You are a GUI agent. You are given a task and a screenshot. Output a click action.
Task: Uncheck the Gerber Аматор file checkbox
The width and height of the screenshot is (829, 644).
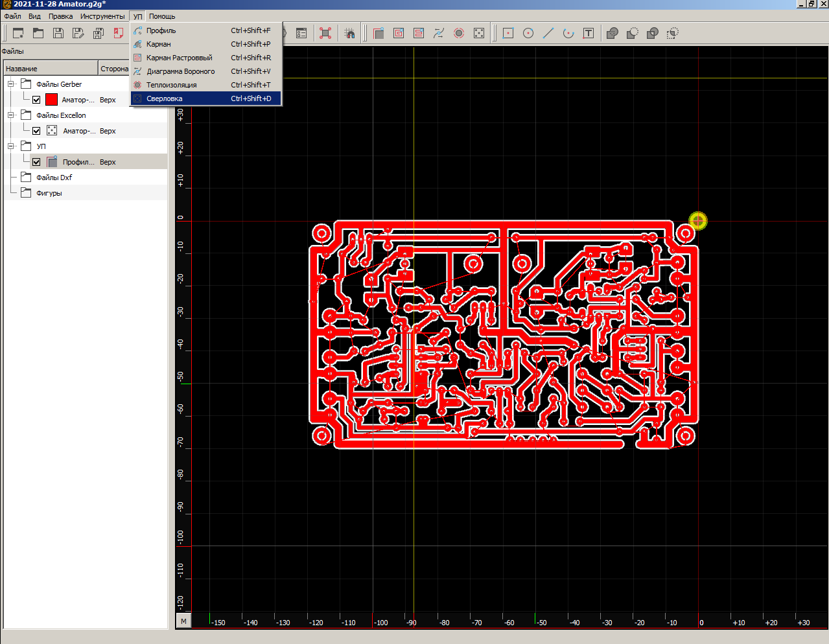pyautogui.click(x=36, y=100)
